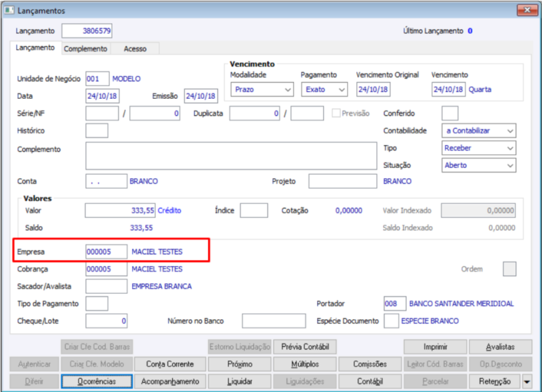Click BANCO SANTANDER MERIDIOAL text
The image size is (542, 392).
coord(461,303)
